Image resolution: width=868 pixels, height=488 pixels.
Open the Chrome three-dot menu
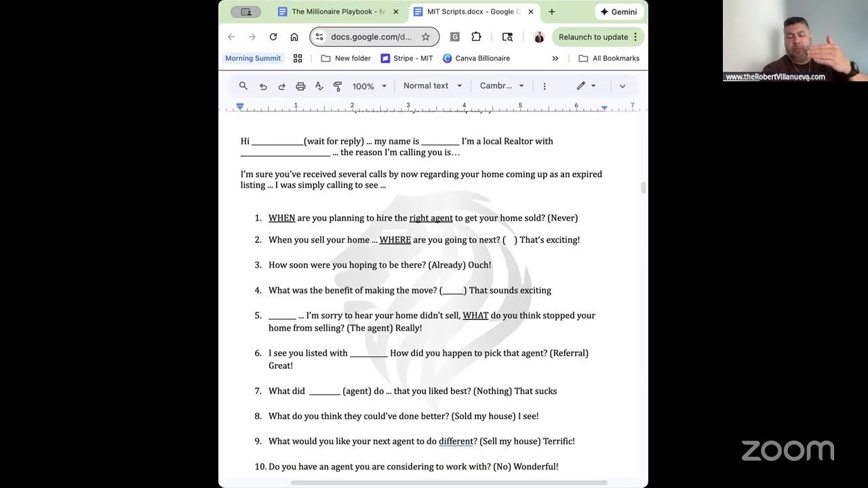pos(635,37)
